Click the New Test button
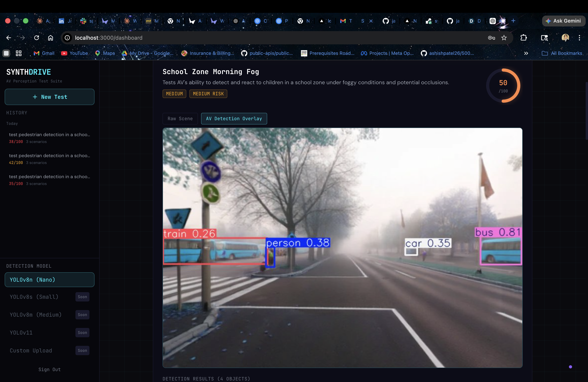The height and width of the screenshot is (382, 588). coord(49,97)
